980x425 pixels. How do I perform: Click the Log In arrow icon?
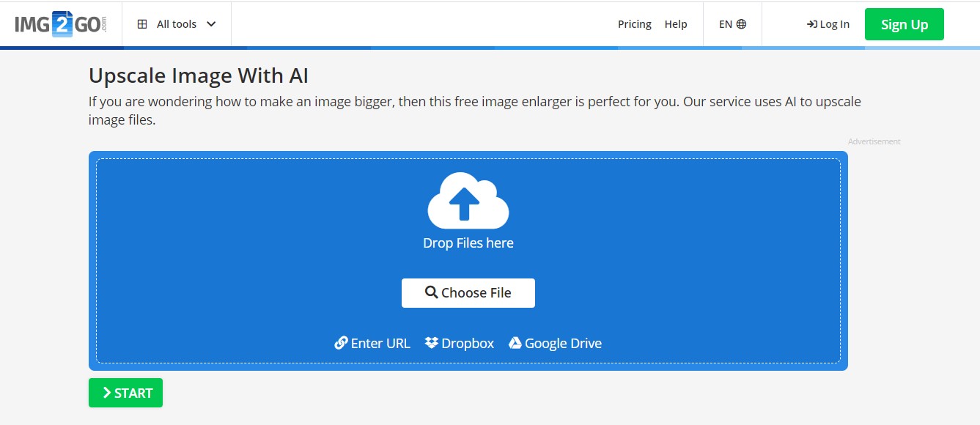point(812,24)
